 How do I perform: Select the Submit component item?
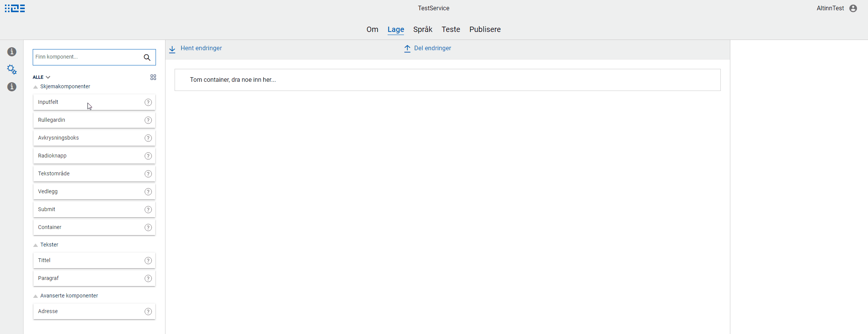[94, 210]
